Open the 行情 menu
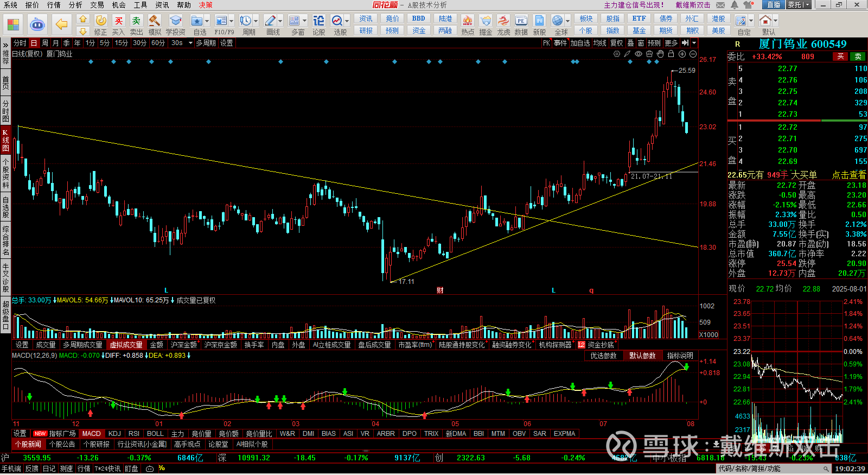 (54, 5)
